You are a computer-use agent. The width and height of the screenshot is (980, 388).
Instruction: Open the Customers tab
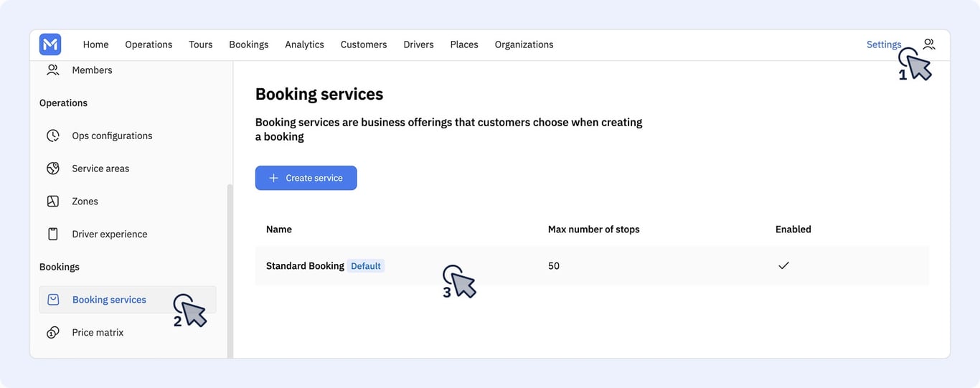pos(364,44)
